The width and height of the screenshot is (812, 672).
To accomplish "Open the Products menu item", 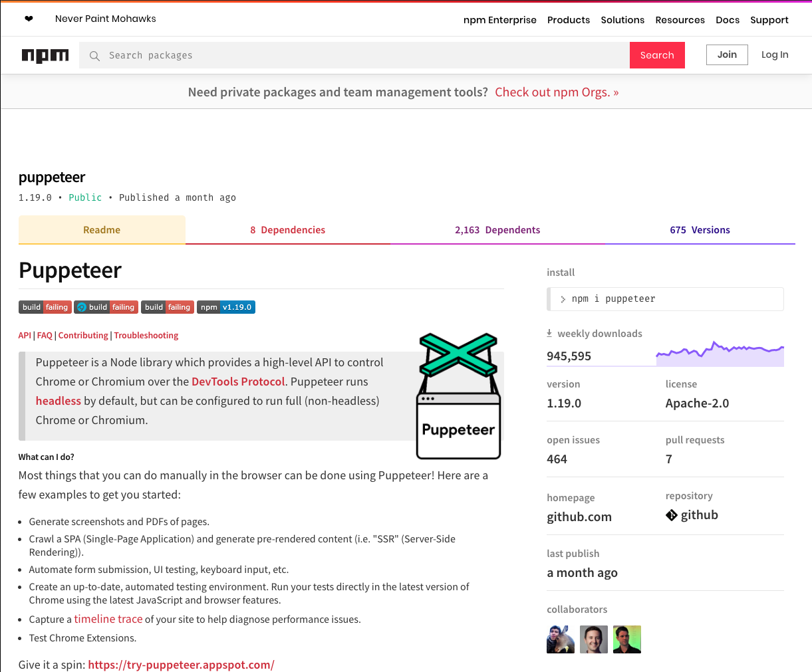I will (x=569, y=20).
